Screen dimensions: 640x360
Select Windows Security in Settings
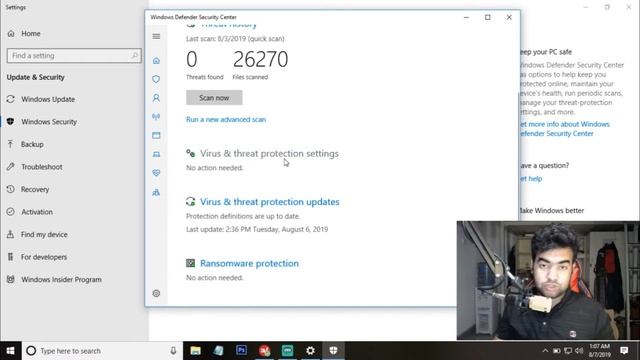(x=49, y=122)
